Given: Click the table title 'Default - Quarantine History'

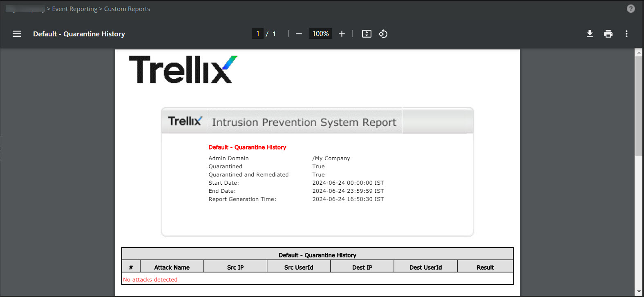Looking at the screenshot, I should 318,255.
